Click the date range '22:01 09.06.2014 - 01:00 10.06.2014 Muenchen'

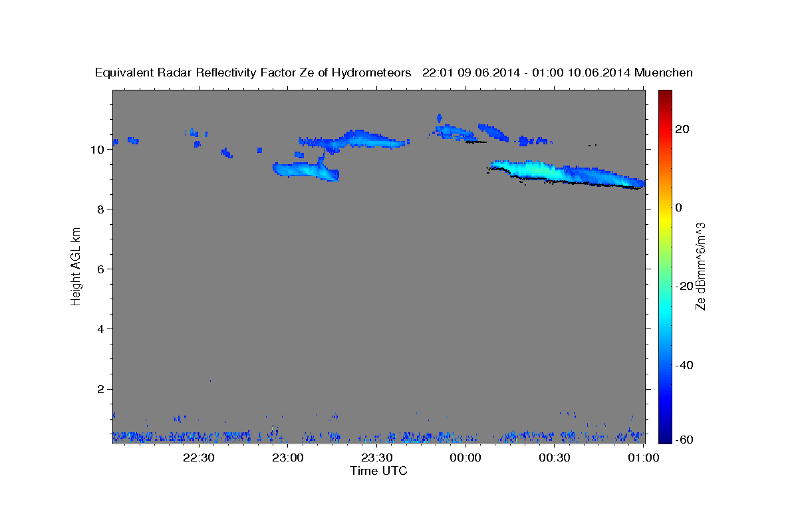point(557,72)
